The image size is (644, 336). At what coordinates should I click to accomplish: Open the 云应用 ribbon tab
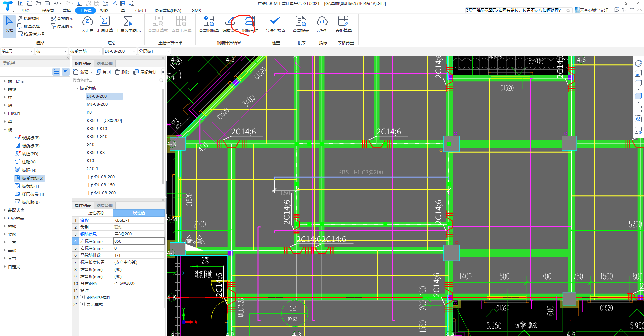point(140,11)
